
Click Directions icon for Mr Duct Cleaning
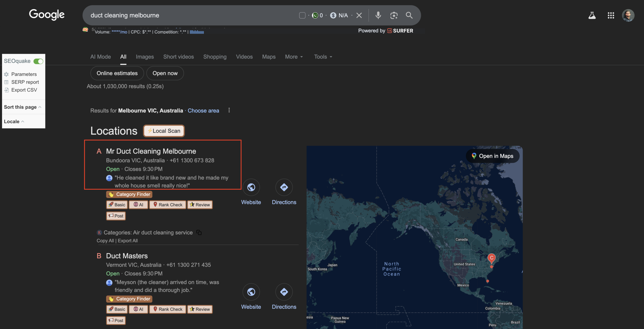284,187
